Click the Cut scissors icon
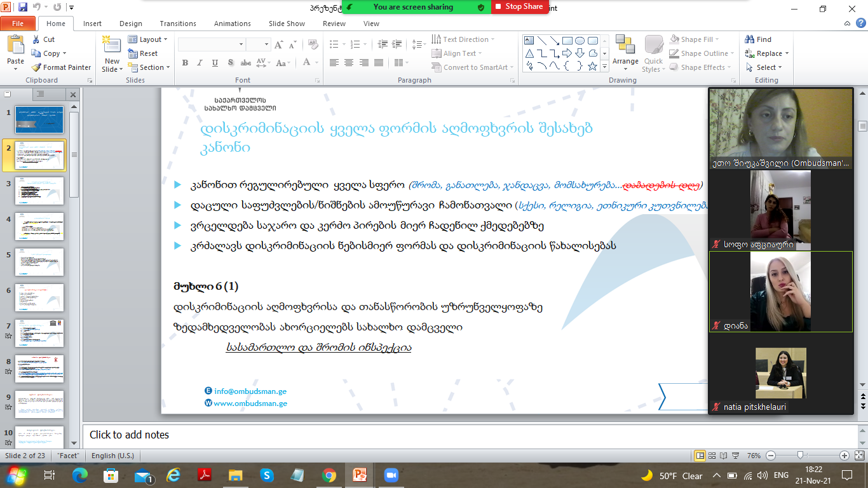Image resolution: width=868 pixels, height=488 pixels. [x=36, y=39]
